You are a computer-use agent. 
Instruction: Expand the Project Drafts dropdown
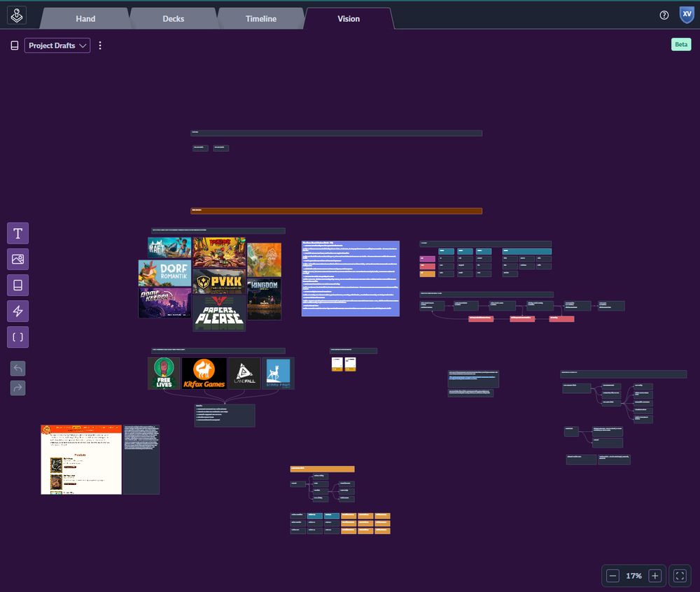pyautogui.click(x=57, y=45)
